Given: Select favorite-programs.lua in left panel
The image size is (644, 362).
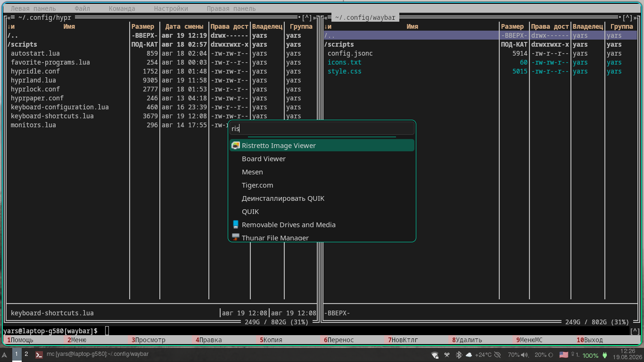Looking at the screenshot, I should 50,62.
